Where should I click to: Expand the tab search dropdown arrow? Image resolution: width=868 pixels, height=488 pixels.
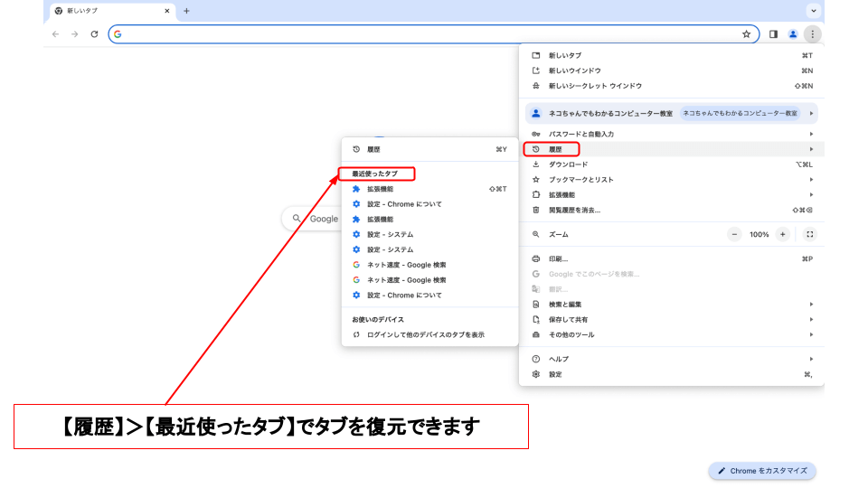(814, 11)
